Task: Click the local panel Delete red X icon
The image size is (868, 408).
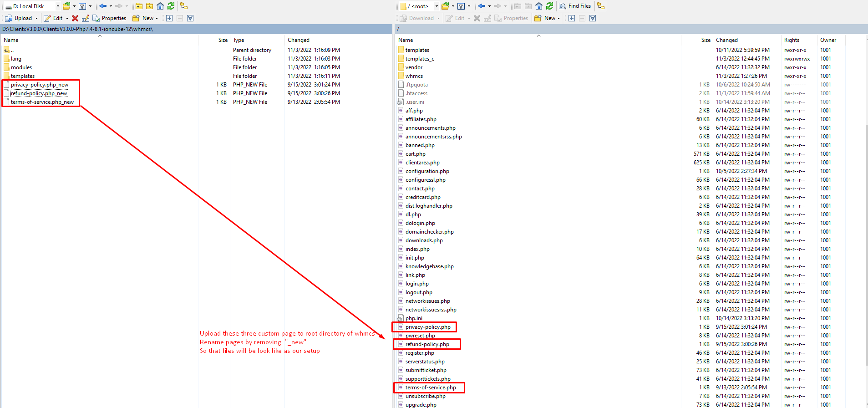Action: (75, 18)
